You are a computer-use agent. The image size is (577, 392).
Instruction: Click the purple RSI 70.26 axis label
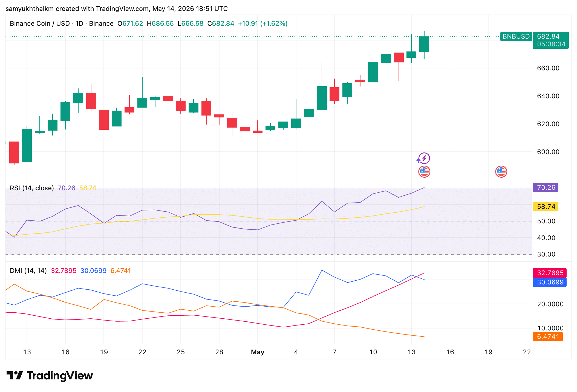[545, 188]
